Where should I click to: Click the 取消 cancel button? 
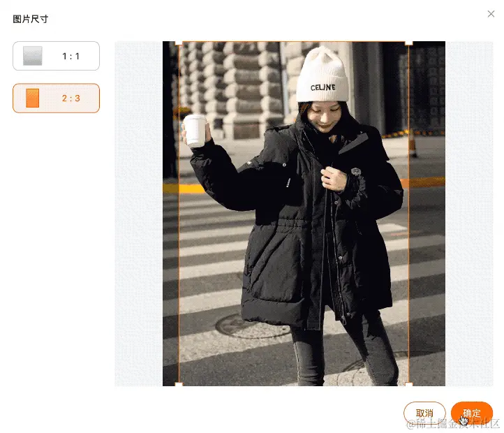pos(424,413)
